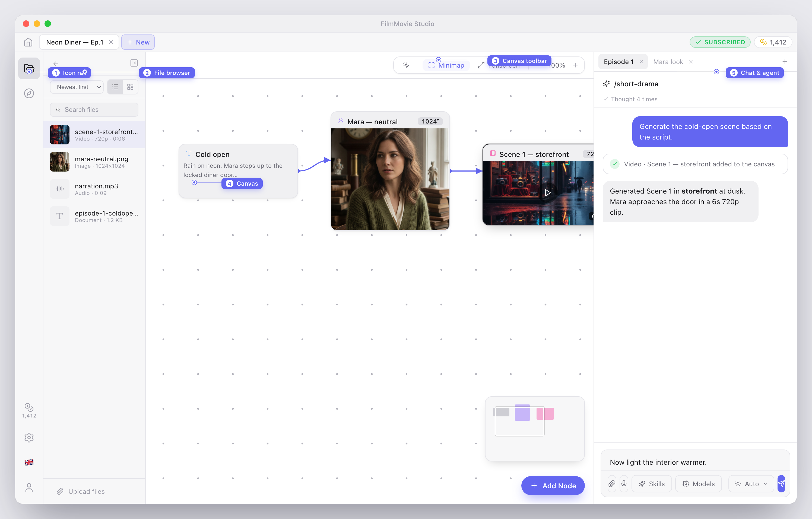812x519 pixels.
Task: Select mara-neutral.png in file list
Action: tap(94, 162)
